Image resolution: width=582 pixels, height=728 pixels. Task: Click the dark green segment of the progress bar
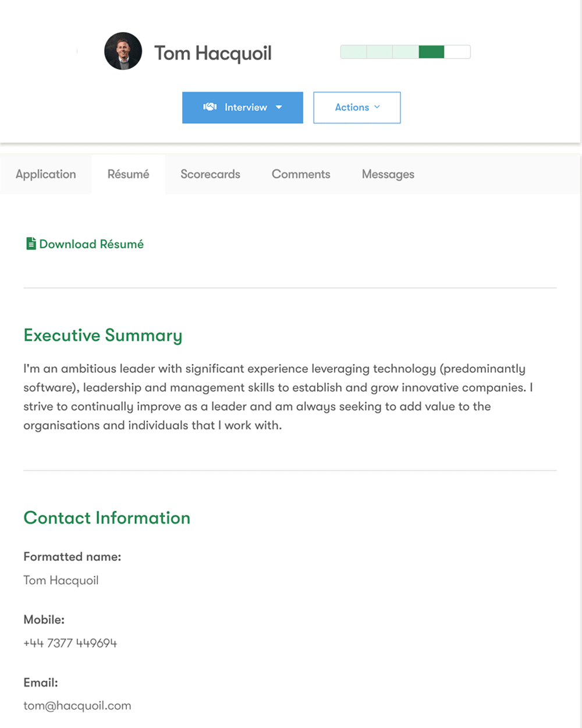[431, 51]
